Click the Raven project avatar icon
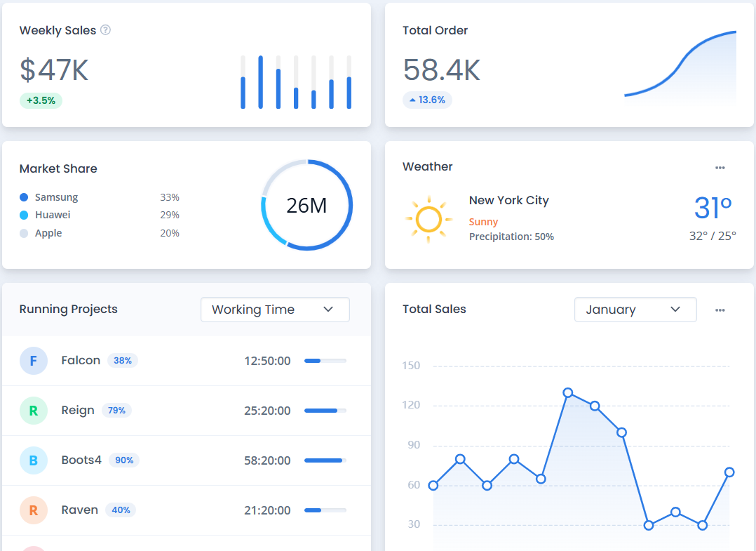The width and height of the screenshot is (756, 551). pos(34,510)
